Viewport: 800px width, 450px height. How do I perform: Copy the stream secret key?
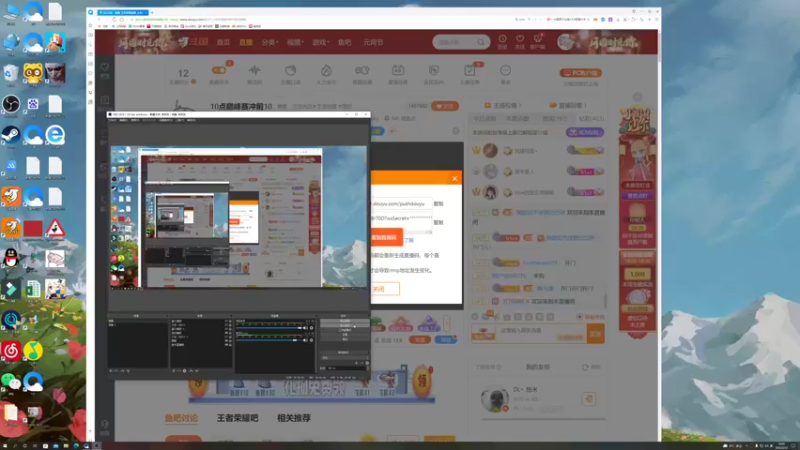click(x=438, y=222)
